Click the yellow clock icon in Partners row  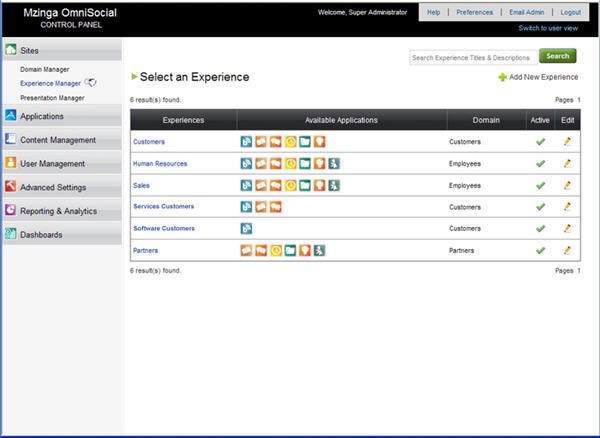[x=276, y=251]
